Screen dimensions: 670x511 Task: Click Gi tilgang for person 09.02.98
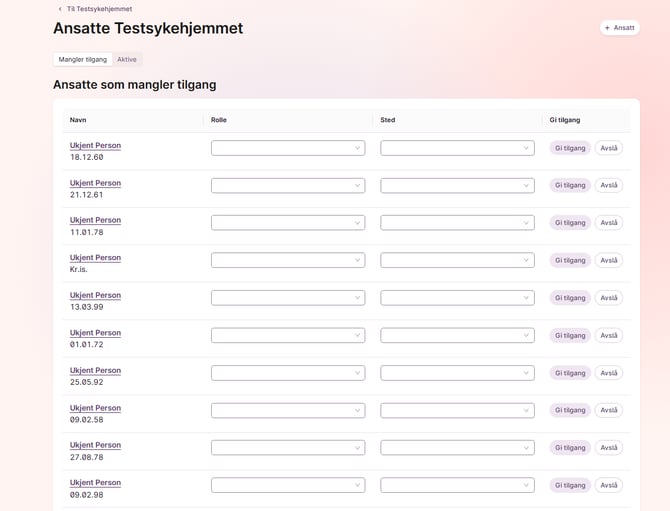570,485
